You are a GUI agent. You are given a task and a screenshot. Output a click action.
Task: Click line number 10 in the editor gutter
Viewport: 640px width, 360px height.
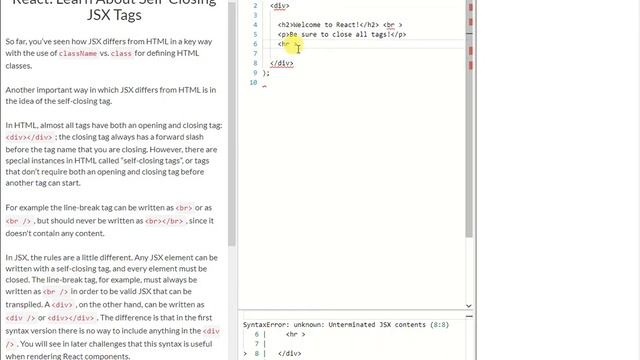tap(253, 82)
